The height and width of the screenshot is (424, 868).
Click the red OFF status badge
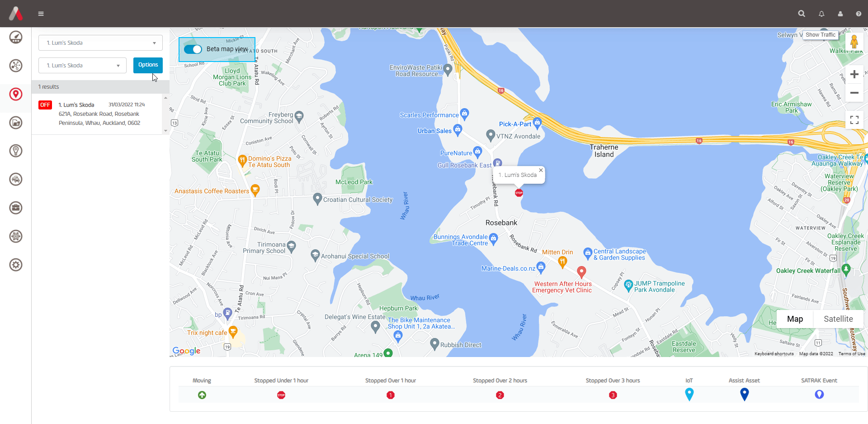(x=45, y=105)
